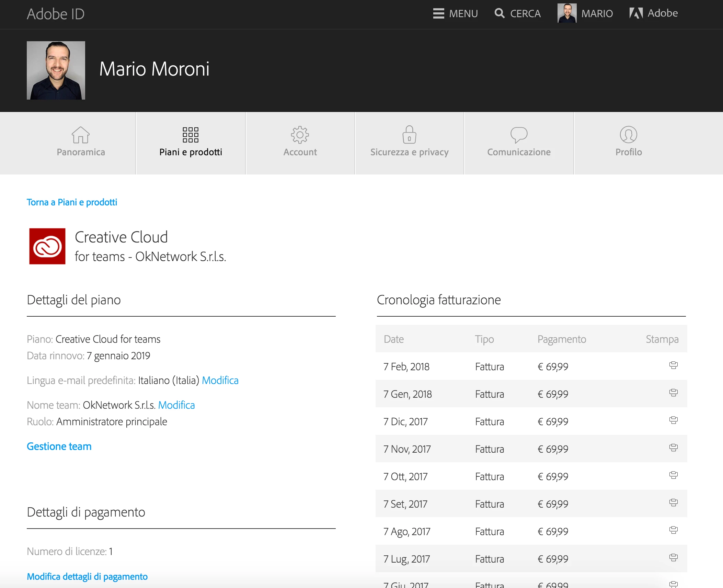
Task: Click the 7 Lug, 2017 date cell
Action: tap(407, 559)
